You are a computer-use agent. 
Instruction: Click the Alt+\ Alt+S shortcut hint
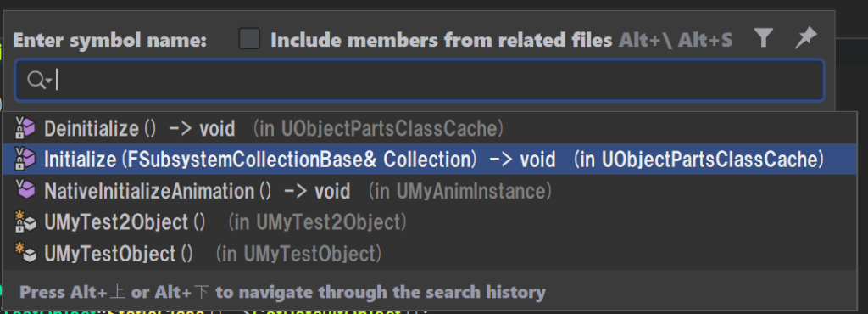pyautogui.click(x=676, y=40)
